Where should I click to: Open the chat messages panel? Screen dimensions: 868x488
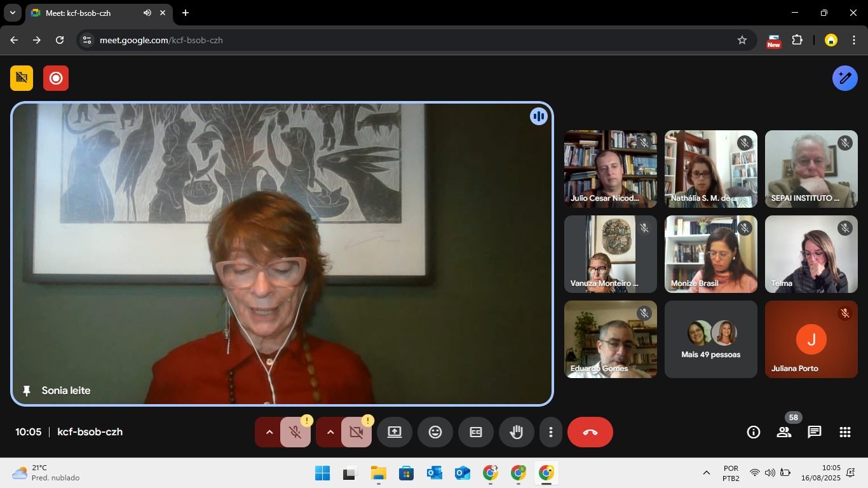tap(814, 432)
